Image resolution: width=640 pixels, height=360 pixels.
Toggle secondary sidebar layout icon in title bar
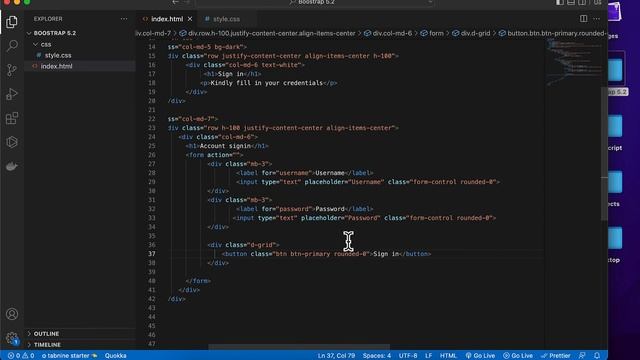pos(582,2)
